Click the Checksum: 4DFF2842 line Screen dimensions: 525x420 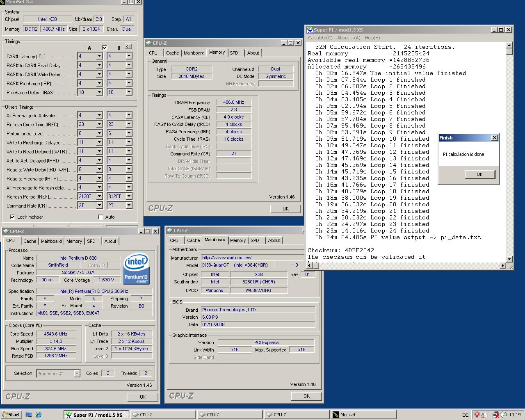340,250
